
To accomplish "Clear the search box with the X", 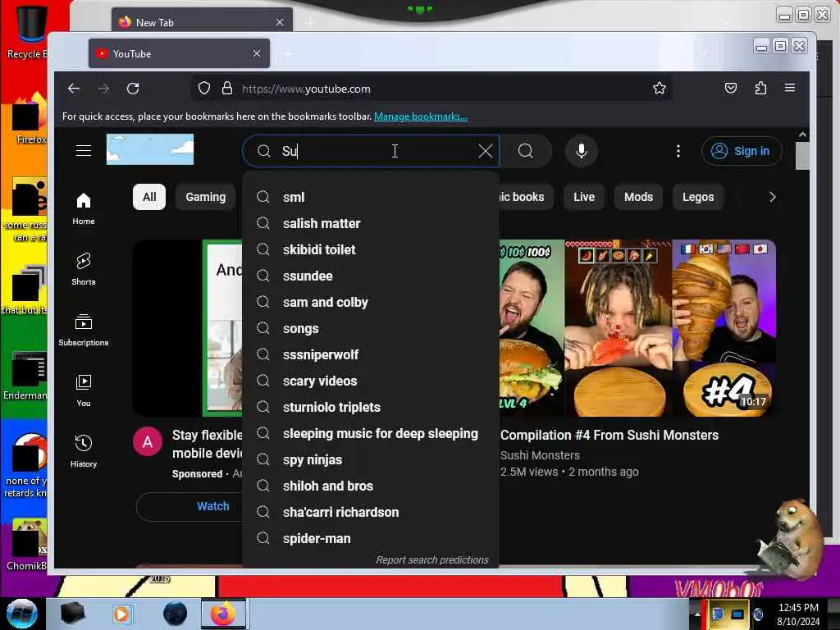I will [486, 151].
